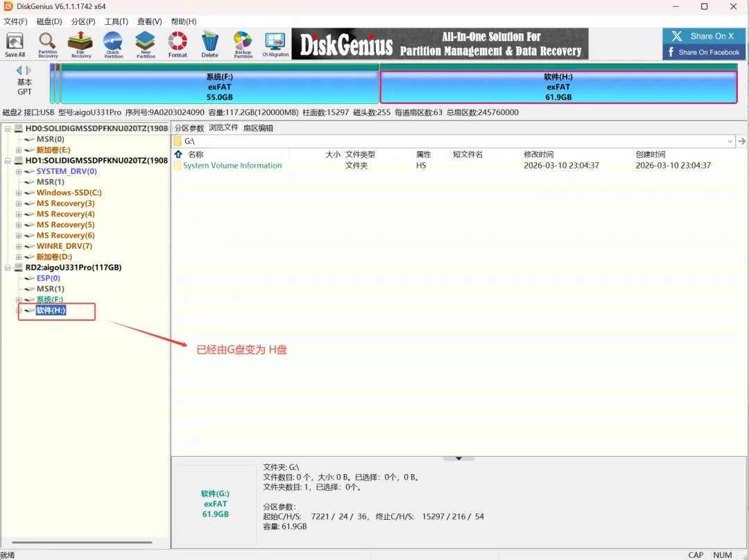Select MSR(0) under HD0
The width and height of the screenshot is (749, 560).
[x=50, y=139]
